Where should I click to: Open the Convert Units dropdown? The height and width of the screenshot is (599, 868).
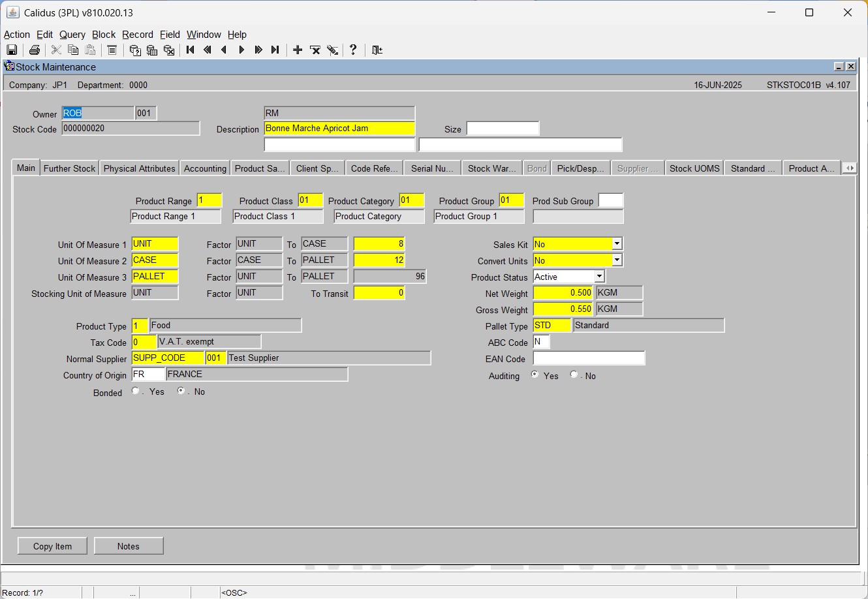(617, 260)
